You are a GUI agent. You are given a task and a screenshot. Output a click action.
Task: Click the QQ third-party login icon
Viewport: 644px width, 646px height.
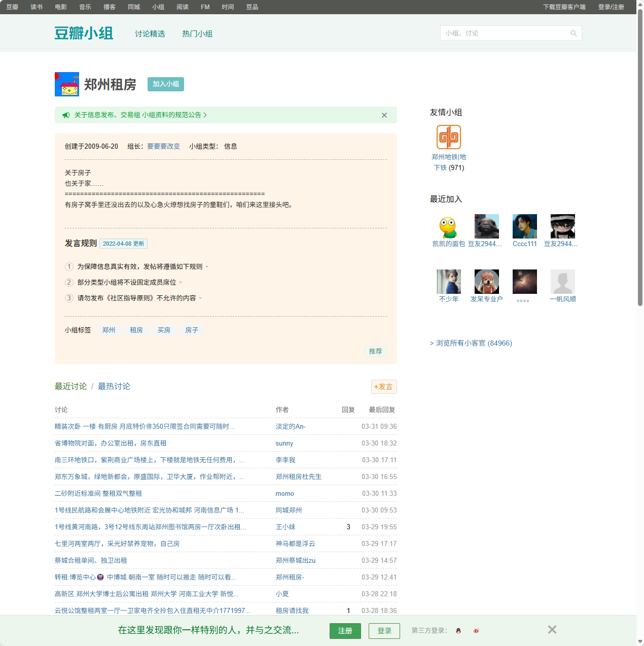click(x=458, y=631)
